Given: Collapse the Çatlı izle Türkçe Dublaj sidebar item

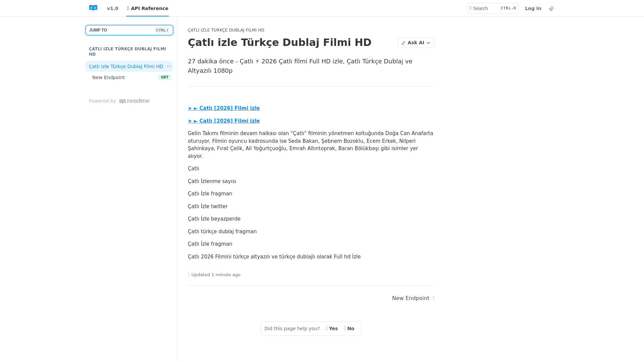Looking at the screenshot, I should (169, 66).
